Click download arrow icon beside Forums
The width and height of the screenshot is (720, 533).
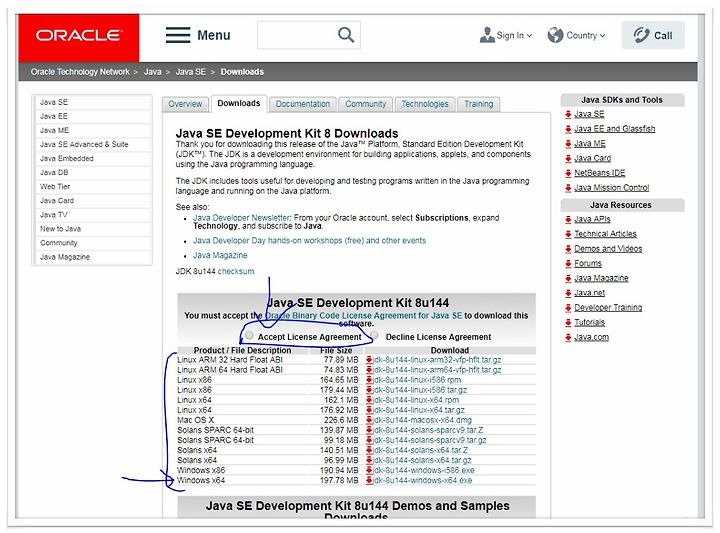pyautogui.click(x=568, y=264)
